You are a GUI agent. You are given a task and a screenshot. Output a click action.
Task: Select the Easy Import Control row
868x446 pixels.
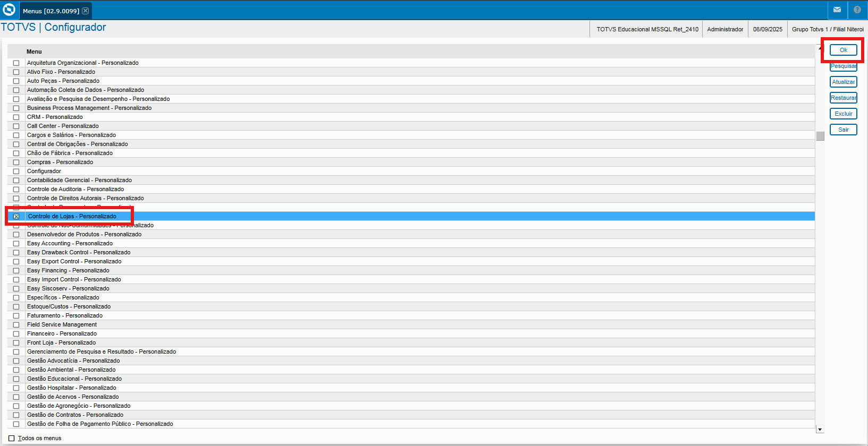(411, 280)
